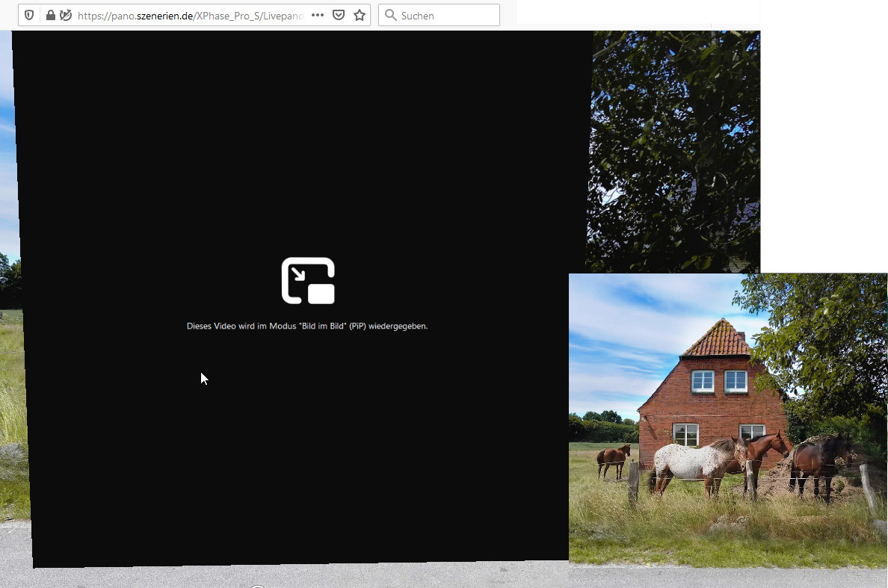The width and height of the screenshot is (888, 588).
Task: Click the asphalt road below the video
Action: (299, 577)
